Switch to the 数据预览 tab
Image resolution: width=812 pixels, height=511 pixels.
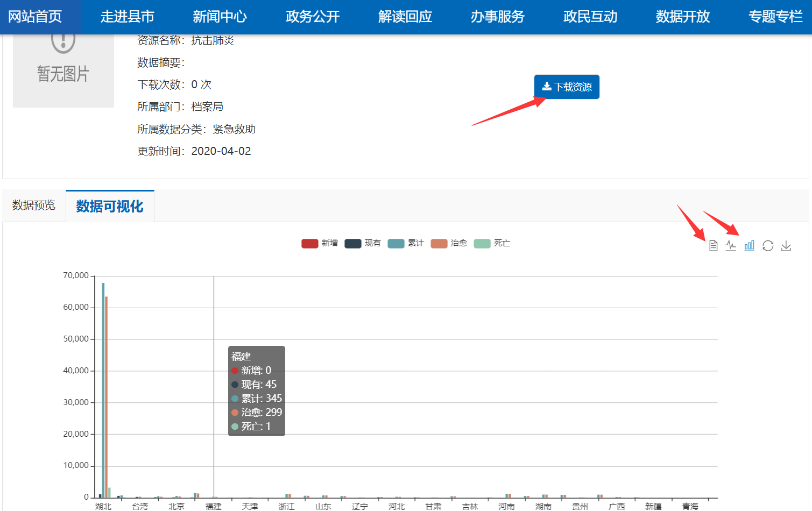[34, 205]
